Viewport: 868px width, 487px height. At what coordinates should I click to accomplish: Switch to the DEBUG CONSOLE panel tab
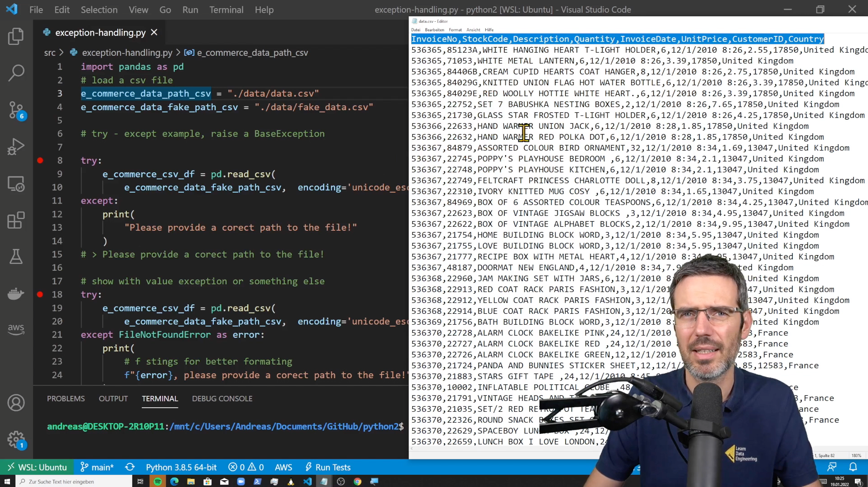point(222,399)
